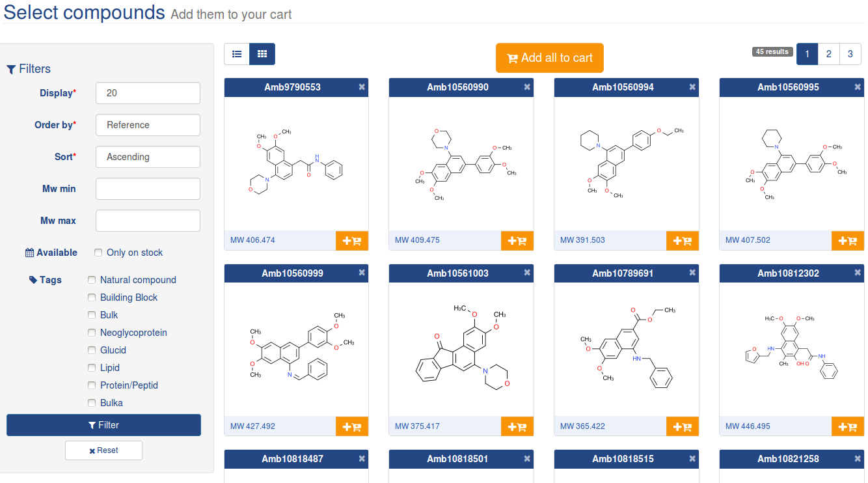Viewport: 868px width, 483px height.
Task: Enable Only on stock checkbox
Action: (98, 253)
